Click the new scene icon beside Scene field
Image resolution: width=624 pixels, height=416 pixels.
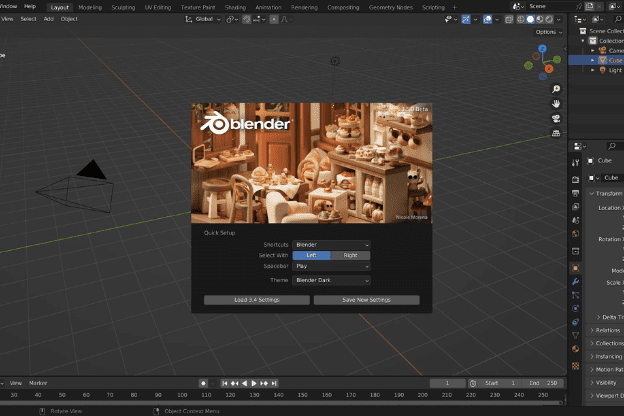tap(589, 6)
